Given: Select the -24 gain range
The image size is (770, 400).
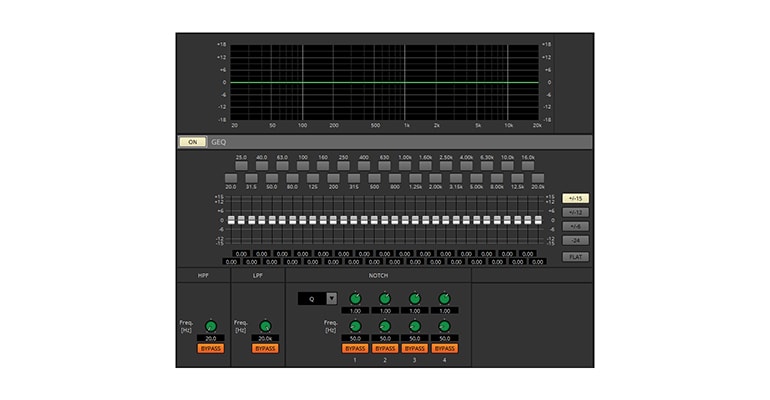Looking at the screenshot, I should tap(575, 240).
